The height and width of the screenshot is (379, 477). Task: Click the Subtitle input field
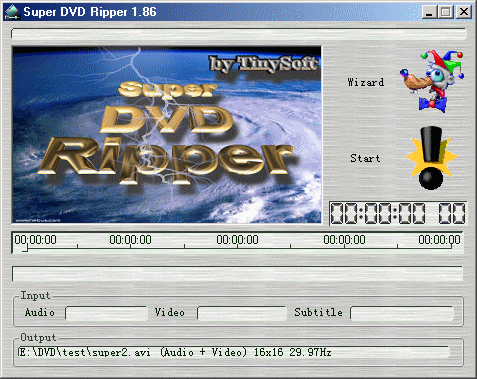coord(402,313)
